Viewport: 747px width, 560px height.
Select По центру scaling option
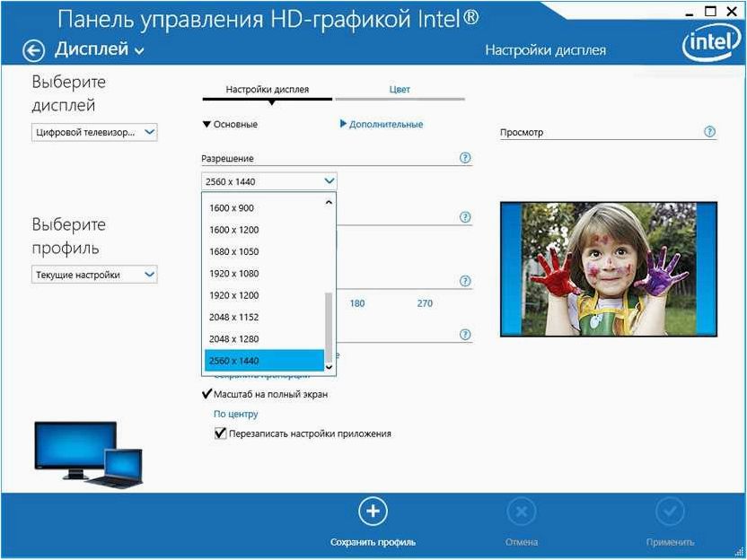point(236,414)
